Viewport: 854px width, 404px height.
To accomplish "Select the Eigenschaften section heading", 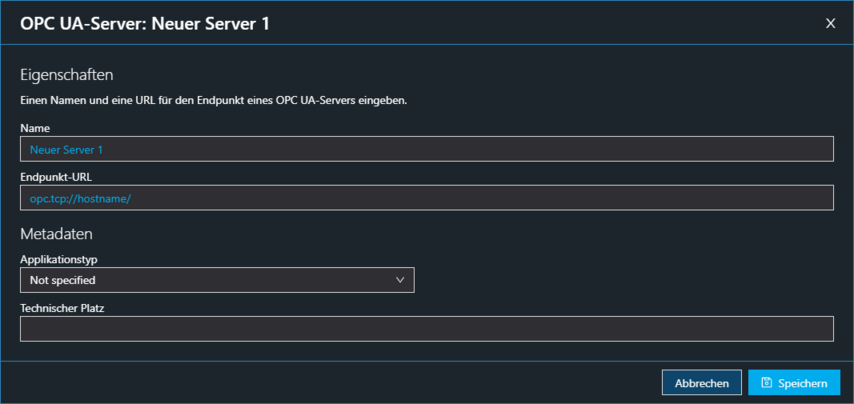I will (x=67, y=75).
